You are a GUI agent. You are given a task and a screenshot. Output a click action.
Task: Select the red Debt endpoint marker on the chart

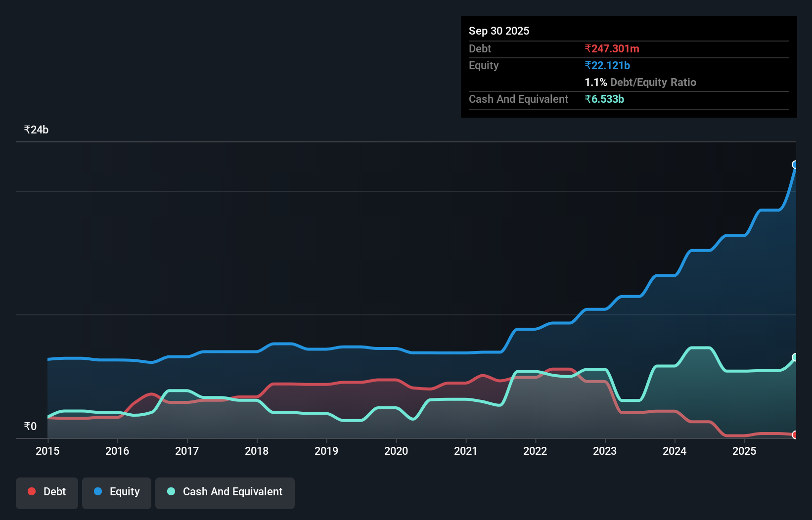(795, 435)
